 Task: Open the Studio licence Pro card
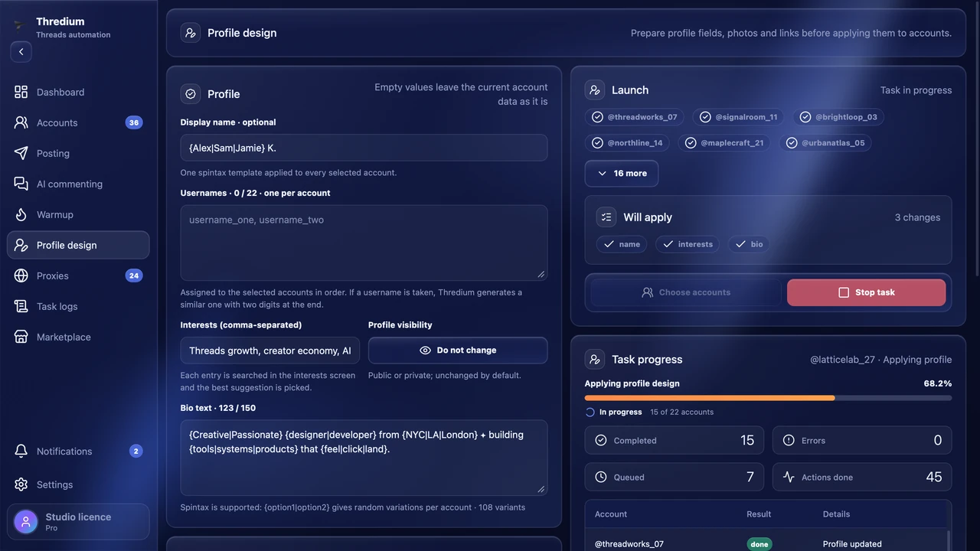tap(78, 522)
